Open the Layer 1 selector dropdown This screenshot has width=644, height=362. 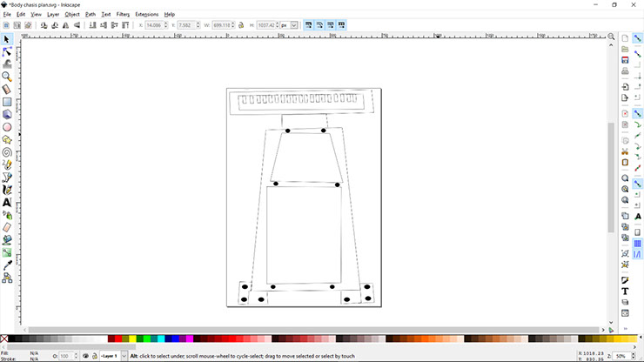124,356
